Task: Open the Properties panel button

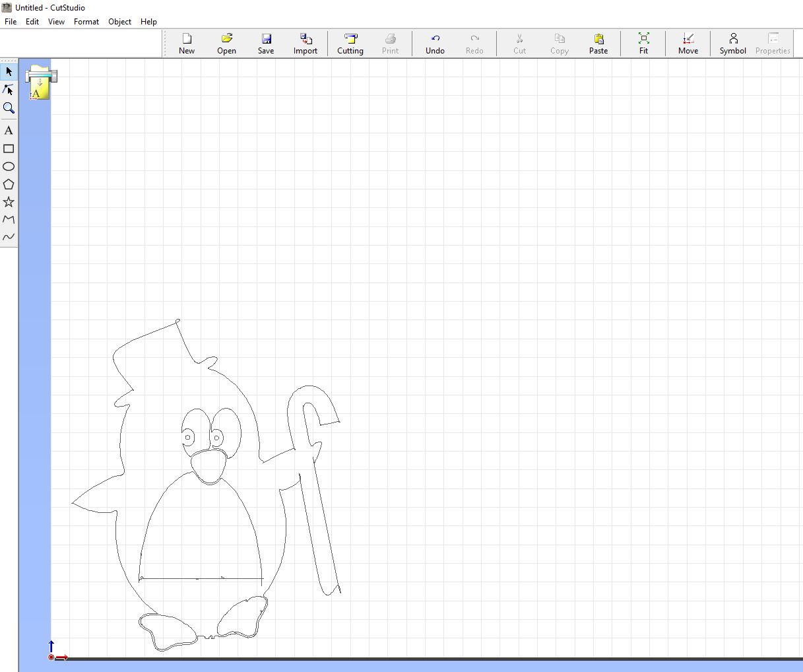Action: click(773, 44)
